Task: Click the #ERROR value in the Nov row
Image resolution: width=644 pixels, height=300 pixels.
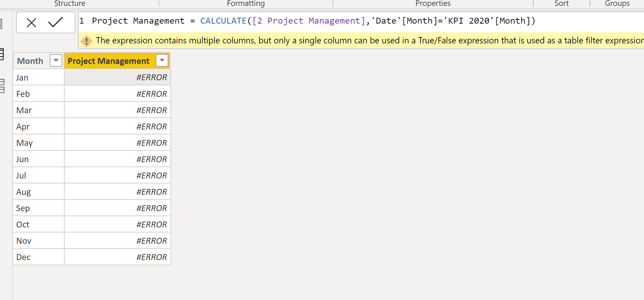Action: pyautogui.click(x=152, y=241)
